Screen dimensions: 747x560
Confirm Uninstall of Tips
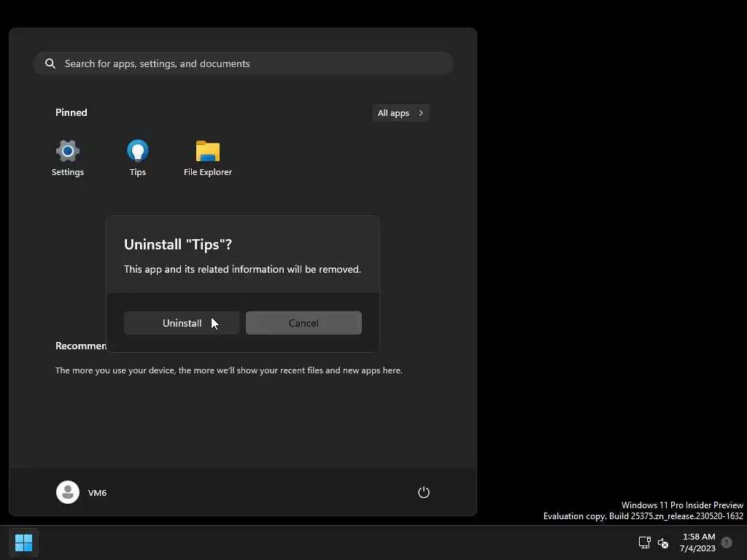(x=182, y=323)
